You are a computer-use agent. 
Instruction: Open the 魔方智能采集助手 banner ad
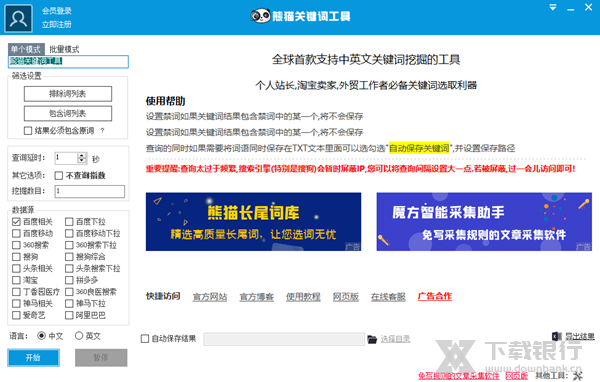coord(484,222)
